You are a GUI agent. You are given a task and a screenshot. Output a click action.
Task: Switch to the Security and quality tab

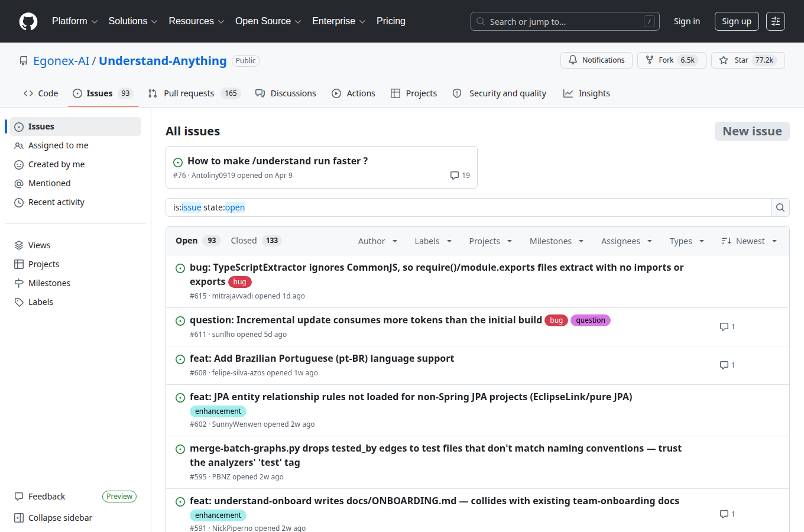[500, 93]
